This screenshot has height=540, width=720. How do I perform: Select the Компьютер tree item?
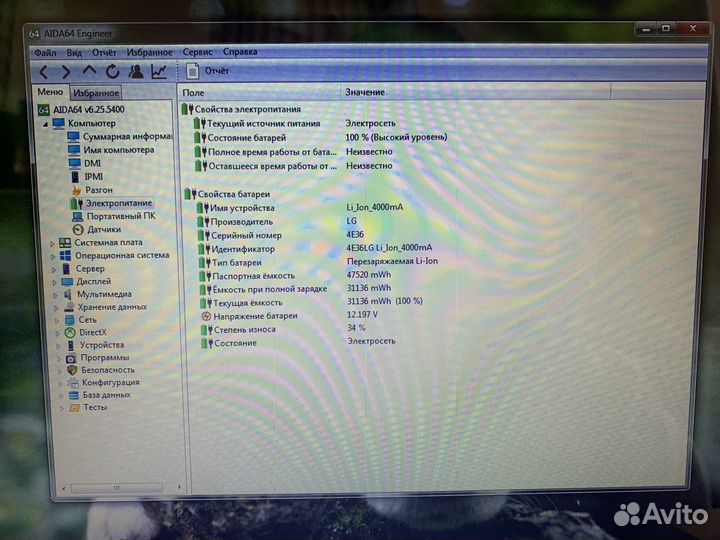point(92,123)
